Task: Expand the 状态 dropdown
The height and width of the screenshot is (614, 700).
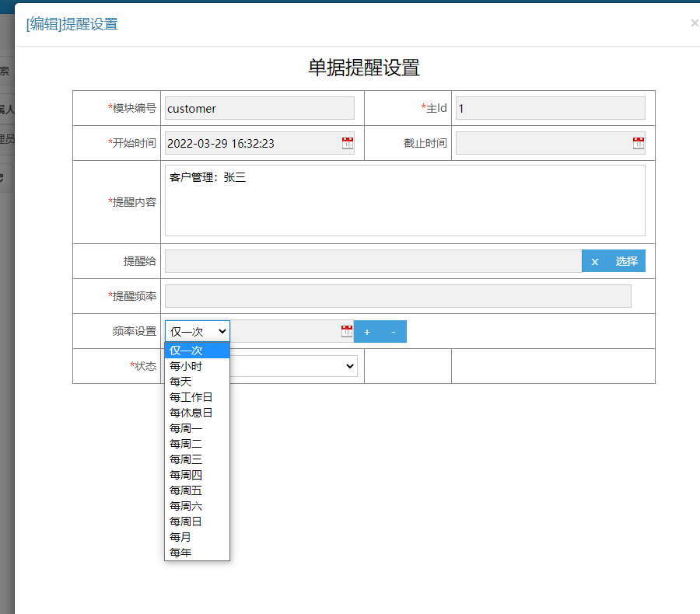Action: (x=294, y=366)
